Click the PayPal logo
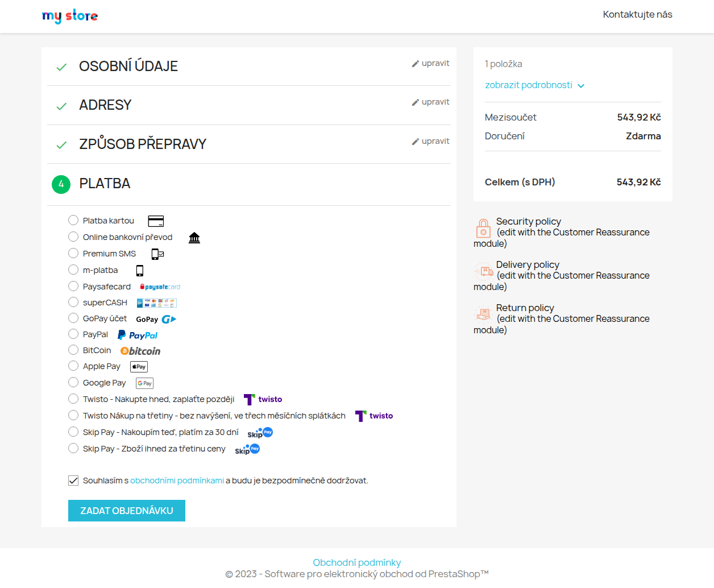 click(x=138, y=336)
